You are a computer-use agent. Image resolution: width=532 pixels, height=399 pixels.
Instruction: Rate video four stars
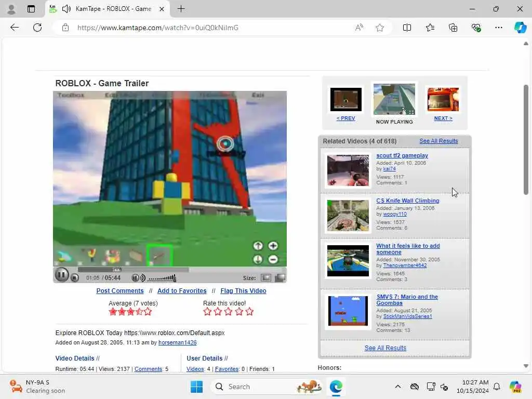239,312
